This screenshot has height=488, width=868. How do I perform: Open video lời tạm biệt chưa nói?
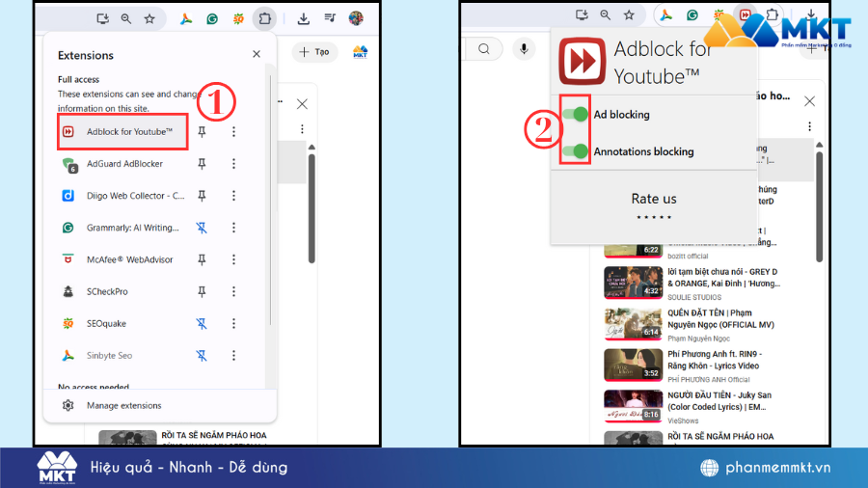click(692, 284)
